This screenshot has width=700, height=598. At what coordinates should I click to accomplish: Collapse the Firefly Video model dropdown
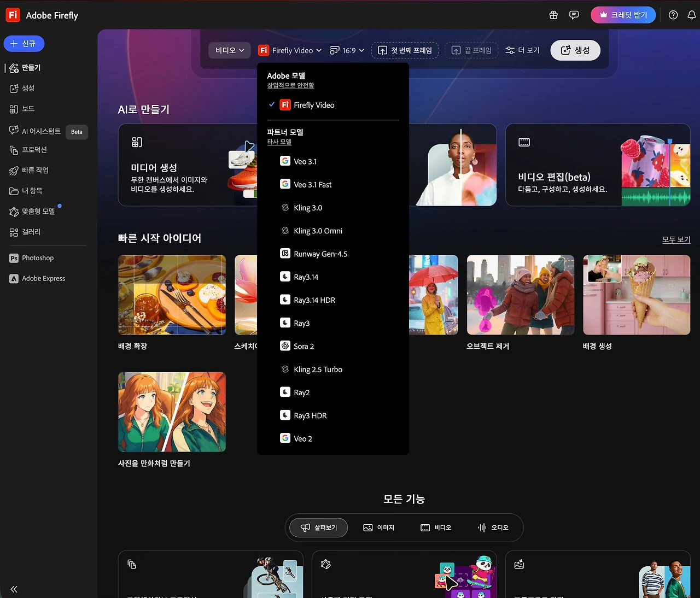pos(290,50)
